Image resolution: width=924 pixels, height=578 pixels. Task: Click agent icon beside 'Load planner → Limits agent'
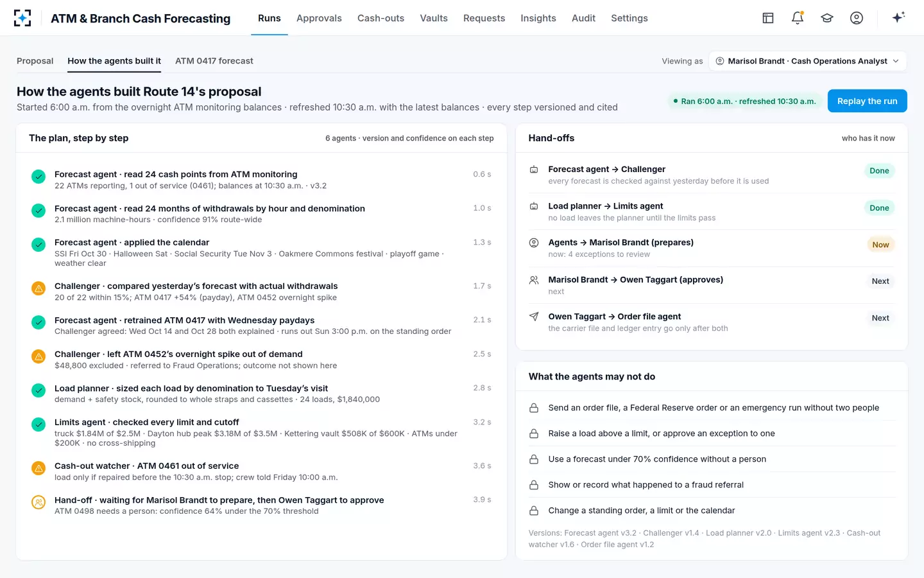coord(534,206)
